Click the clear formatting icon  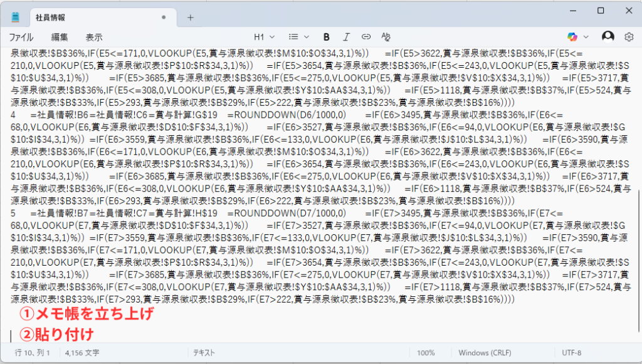click(x=386, y=37)
